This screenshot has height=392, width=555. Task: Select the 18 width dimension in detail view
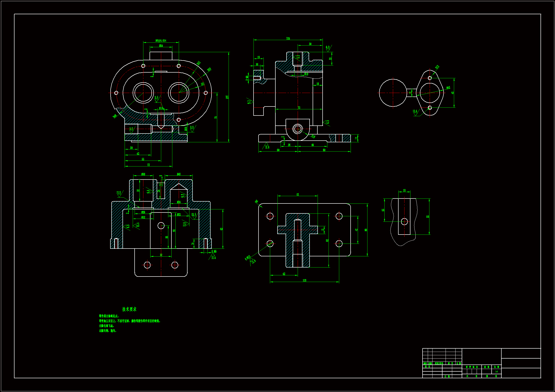tap(404, 191)
